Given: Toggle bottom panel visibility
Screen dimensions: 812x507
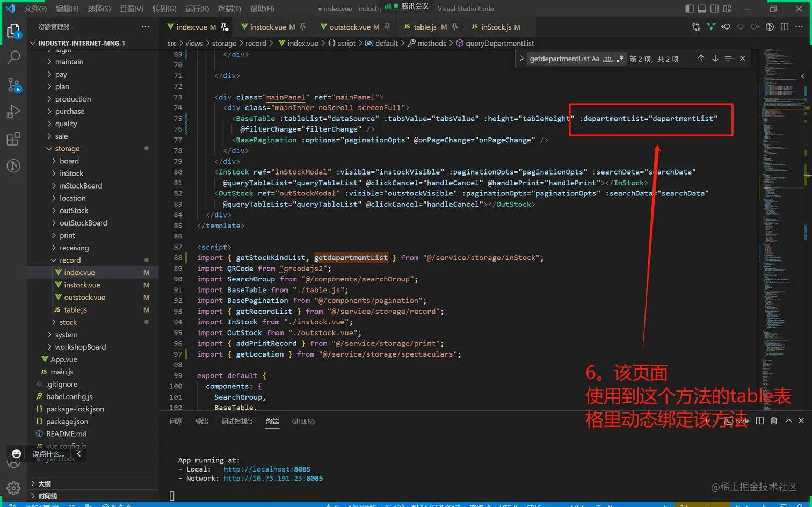Looking at the screenshot, I should click(702, 9).
